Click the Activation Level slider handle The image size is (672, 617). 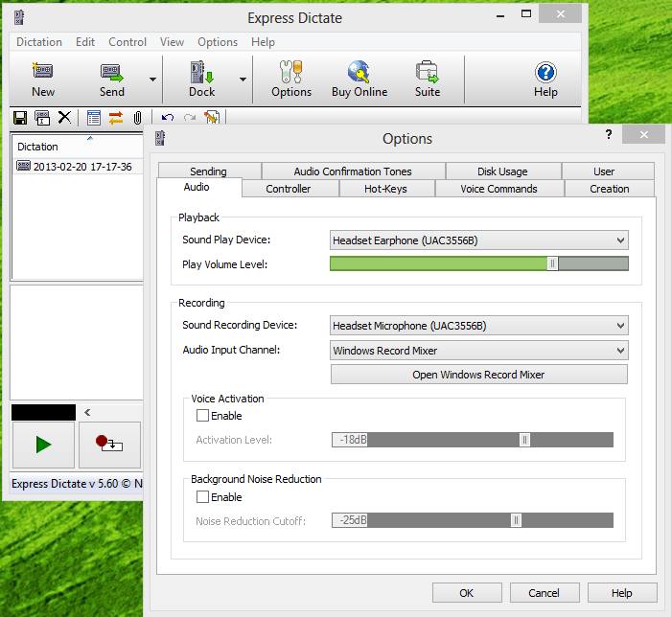pyautogui.click(x=524, y=440)
